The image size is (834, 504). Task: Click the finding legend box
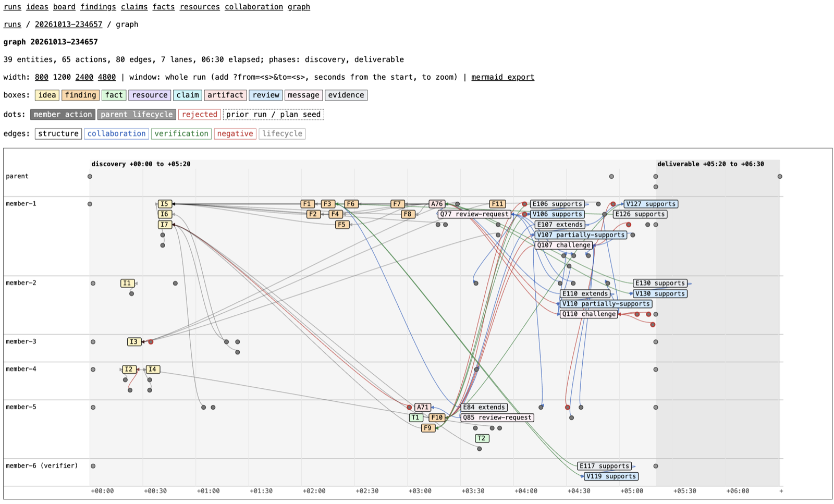click(x=80, y=95)
